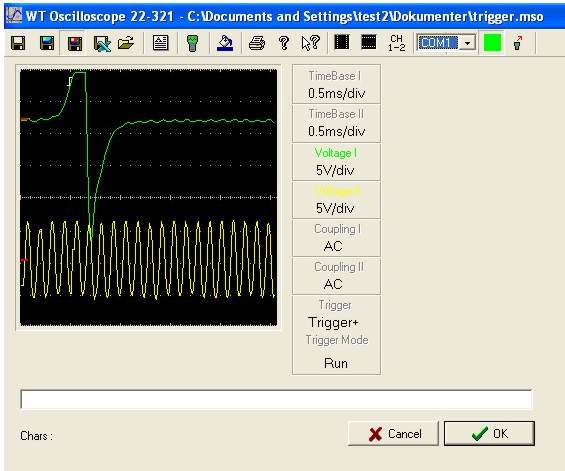
Task: Click the OK button
Action: (489, 433)
